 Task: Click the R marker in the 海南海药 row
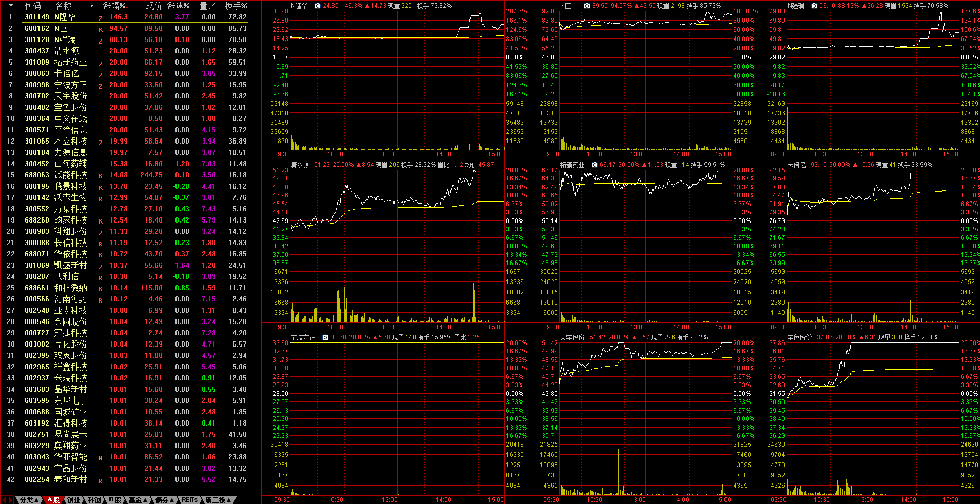101,300
